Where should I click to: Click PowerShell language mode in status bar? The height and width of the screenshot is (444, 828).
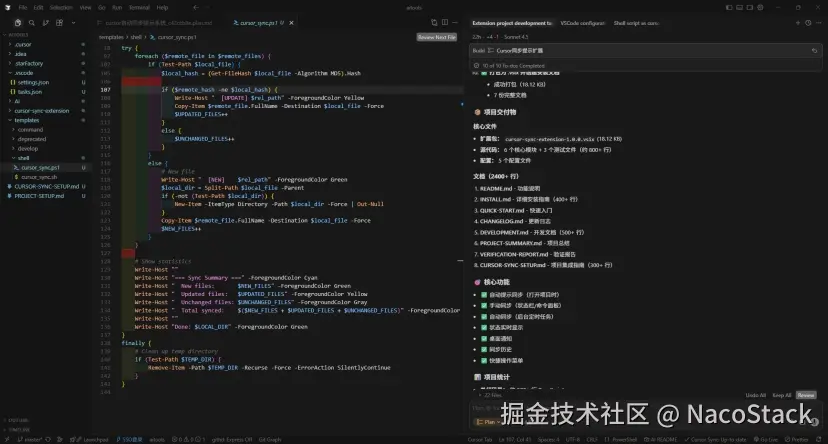tap(624, 439)
